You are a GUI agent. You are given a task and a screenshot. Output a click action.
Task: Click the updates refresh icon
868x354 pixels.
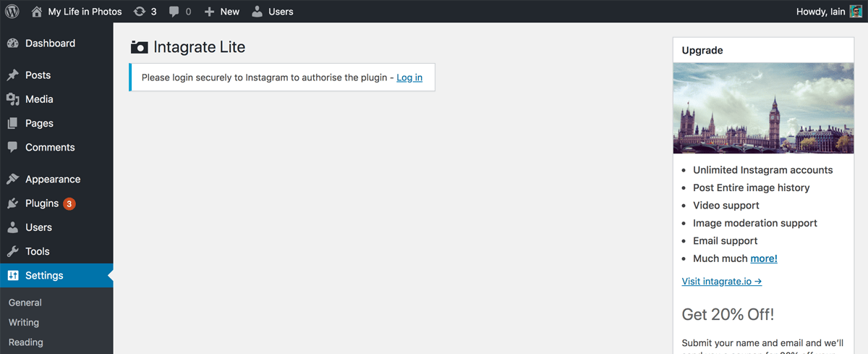pyautogui.click(x=140, y=12)
